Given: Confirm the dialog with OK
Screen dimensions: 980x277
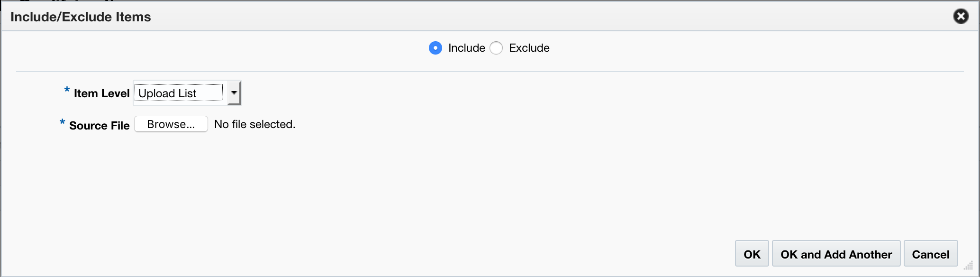Looking at the screenshot, I should pos(752,254).
